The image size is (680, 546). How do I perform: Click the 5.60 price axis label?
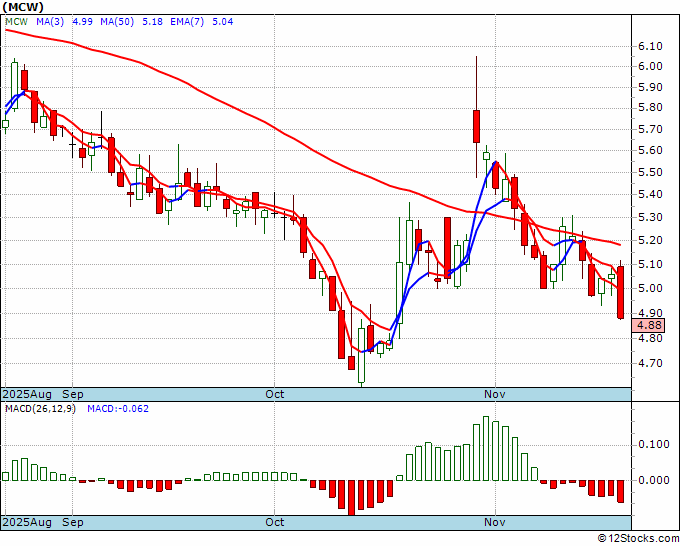click(650, 150)
